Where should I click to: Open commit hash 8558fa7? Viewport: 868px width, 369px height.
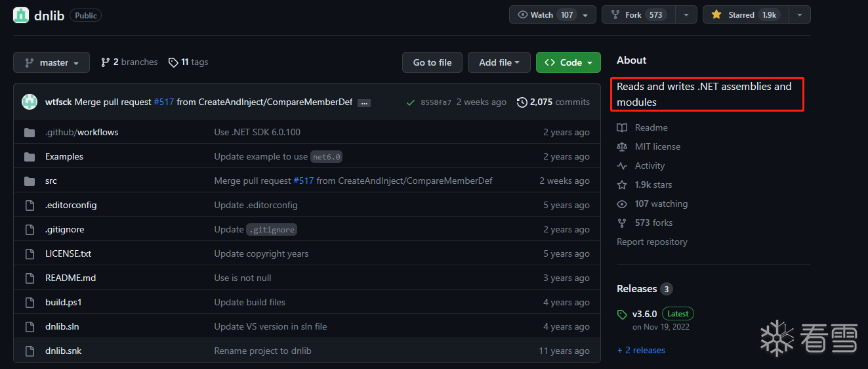coord(436,102)
